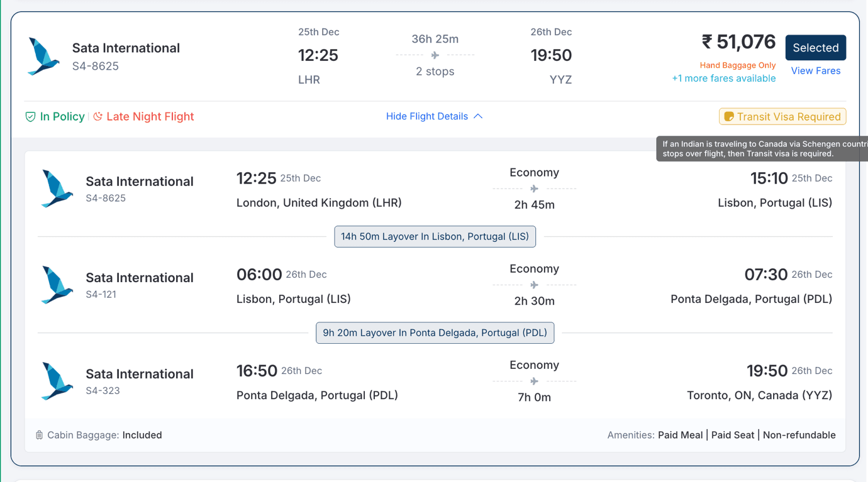The image size is (868, 482).
Task: Click Hide Flight Details link
Action: [x=426, y=116]
